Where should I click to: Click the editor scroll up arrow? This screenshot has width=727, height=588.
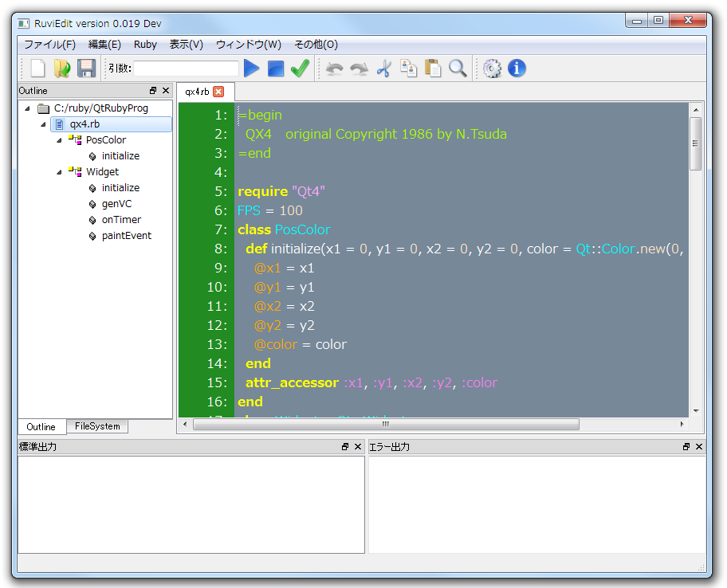coord(695,110)
